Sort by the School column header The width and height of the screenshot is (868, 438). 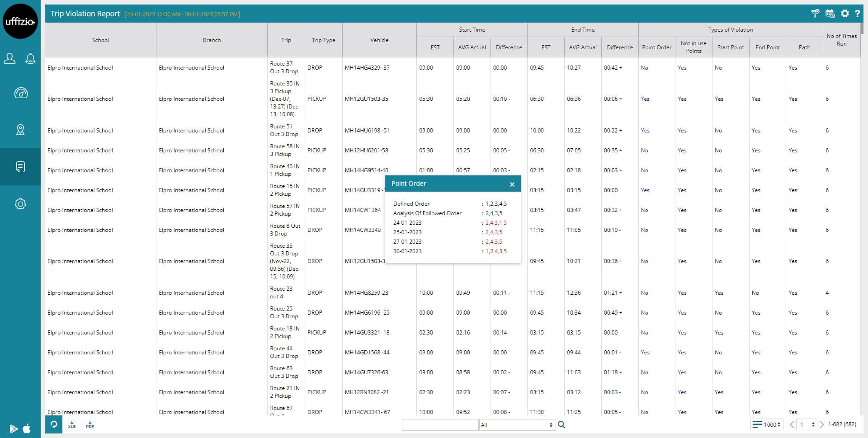tap(100, 40)
